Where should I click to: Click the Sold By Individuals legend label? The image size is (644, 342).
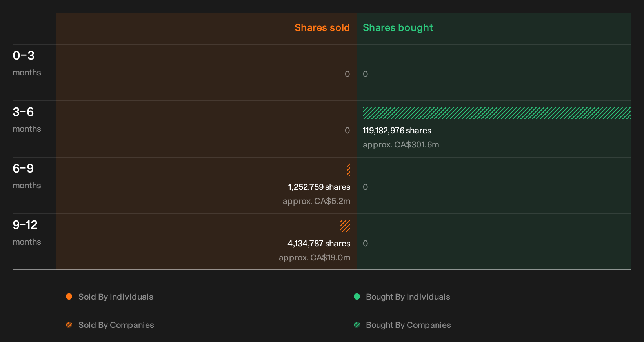[116, 297]
